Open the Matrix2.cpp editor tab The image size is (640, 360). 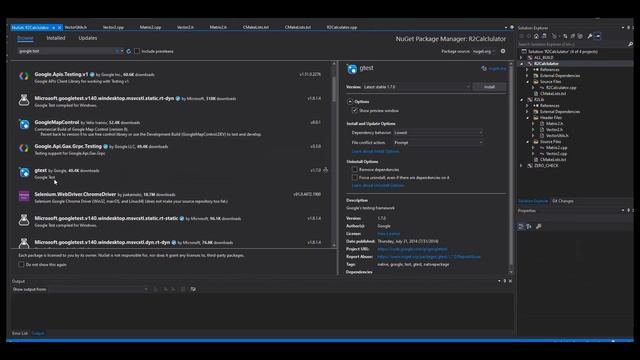[150, 27]
